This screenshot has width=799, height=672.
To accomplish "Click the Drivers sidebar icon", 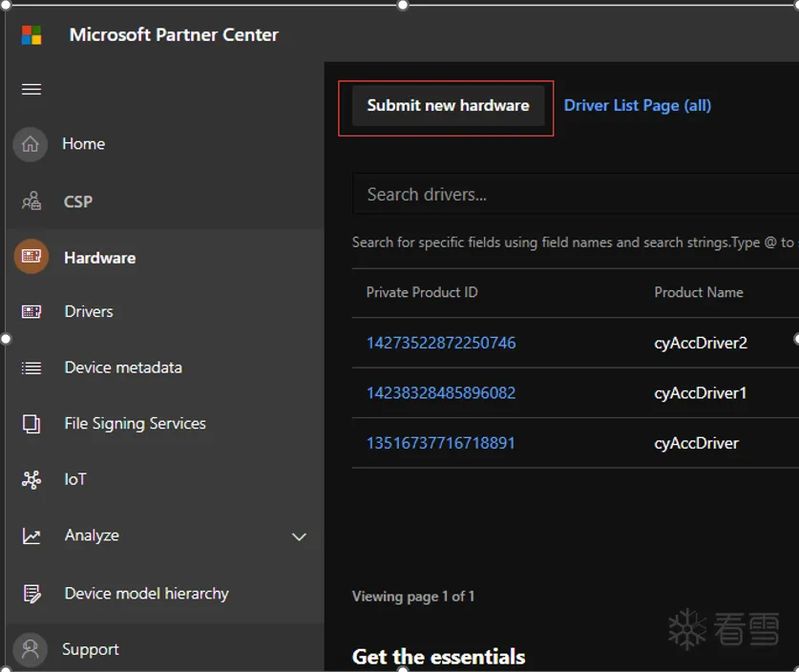I will (32, 312).
